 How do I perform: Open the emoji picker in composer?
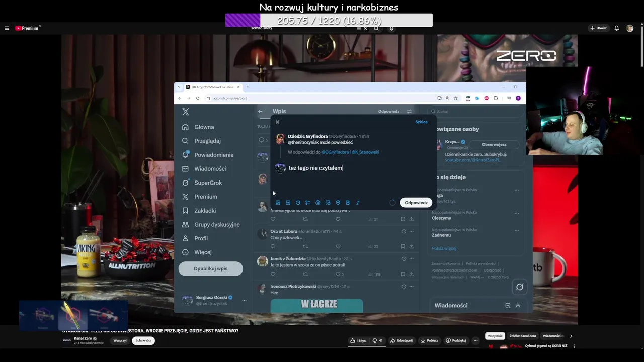pos(318,203)
